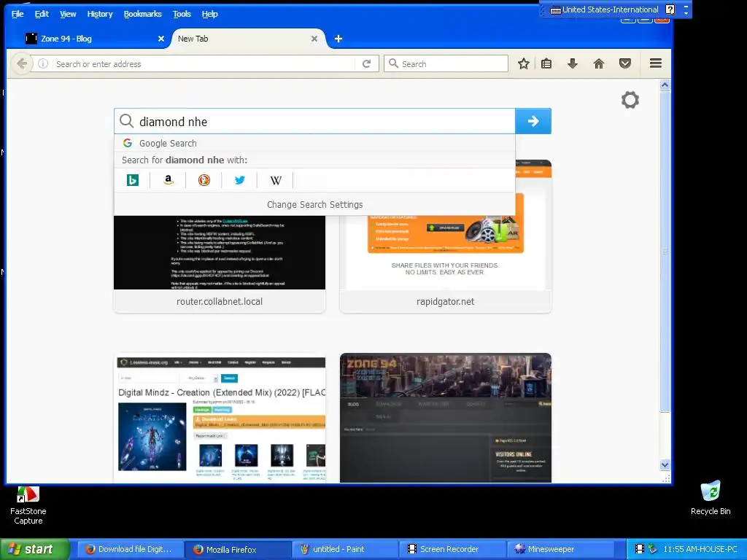Search with Wikipedia icon
The height and width of the screenshot is (560, 747).
click(x=275, y=180)
